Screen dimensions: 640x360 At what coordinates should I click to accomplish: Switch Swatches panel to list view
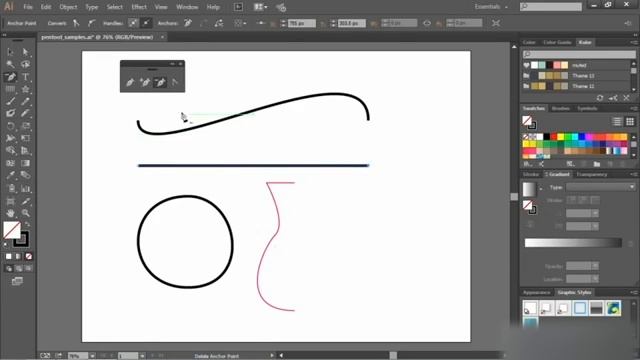617,122
